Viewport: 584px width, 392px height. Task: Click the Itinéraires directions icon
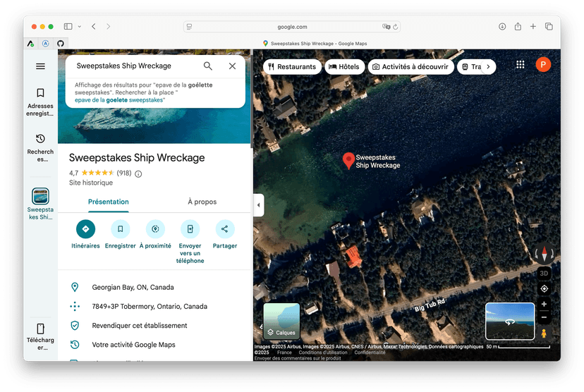(x=85, y=229)
